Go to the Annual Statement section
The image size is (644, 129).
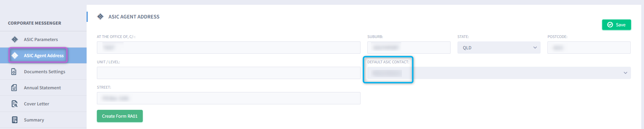click(43, 88)
